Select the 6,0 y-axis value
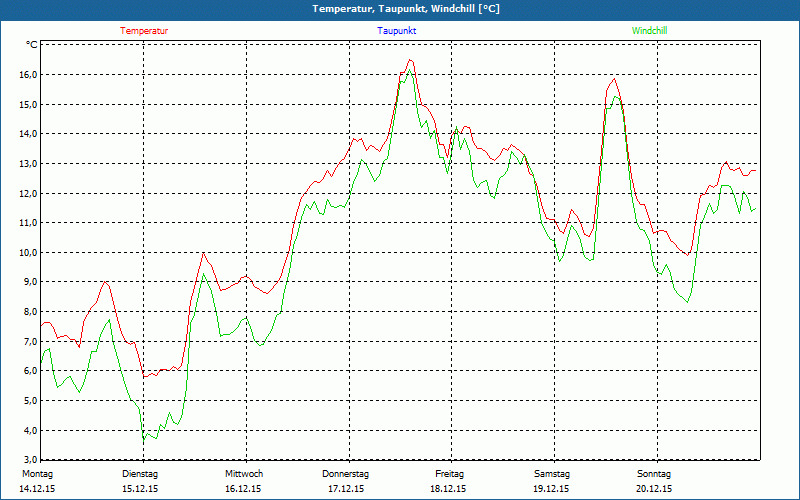This screenshot has height=500, width=800. pos(31,371)
